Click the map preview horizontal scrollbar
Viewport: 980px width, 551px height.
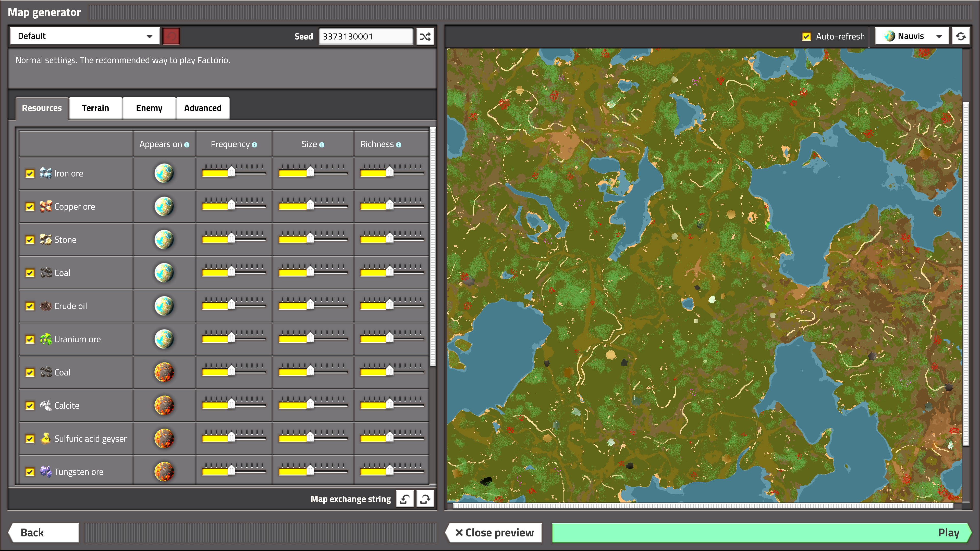coord(703,506)
